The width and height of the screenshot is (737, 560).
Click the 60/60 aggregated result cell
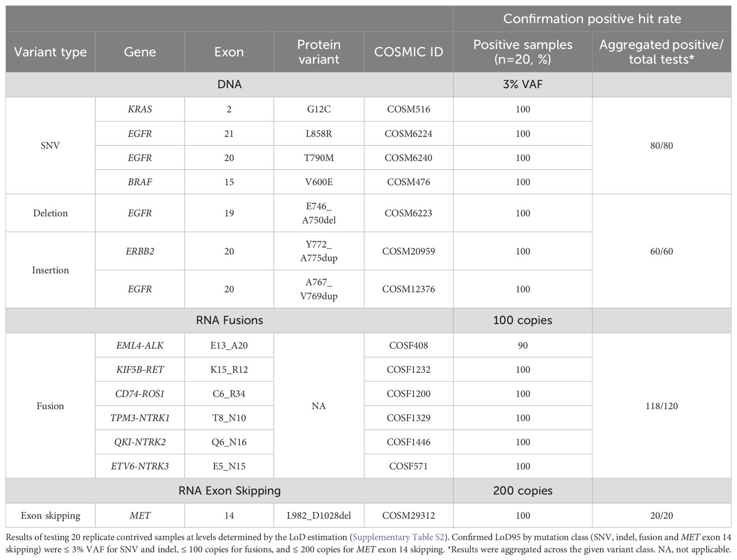pyautogui.click(x=661, y=251)
